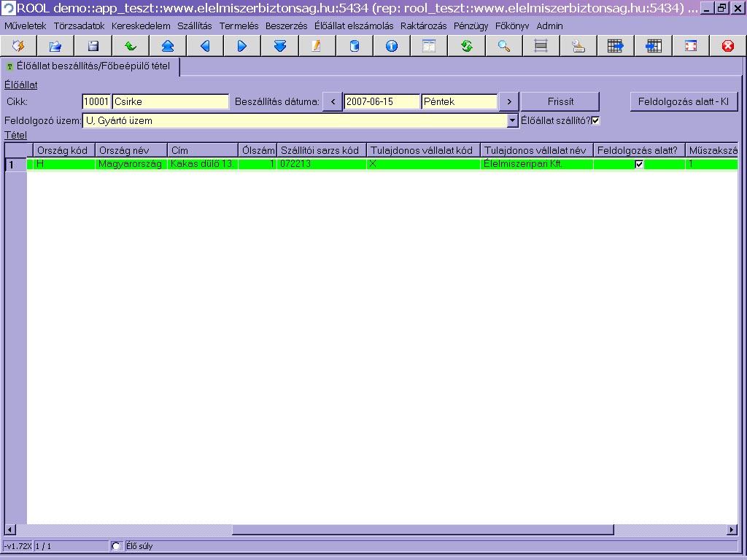Click the horizontal scrollbar thumb of the table
This screenshot has width=747, height=560.
422,530
